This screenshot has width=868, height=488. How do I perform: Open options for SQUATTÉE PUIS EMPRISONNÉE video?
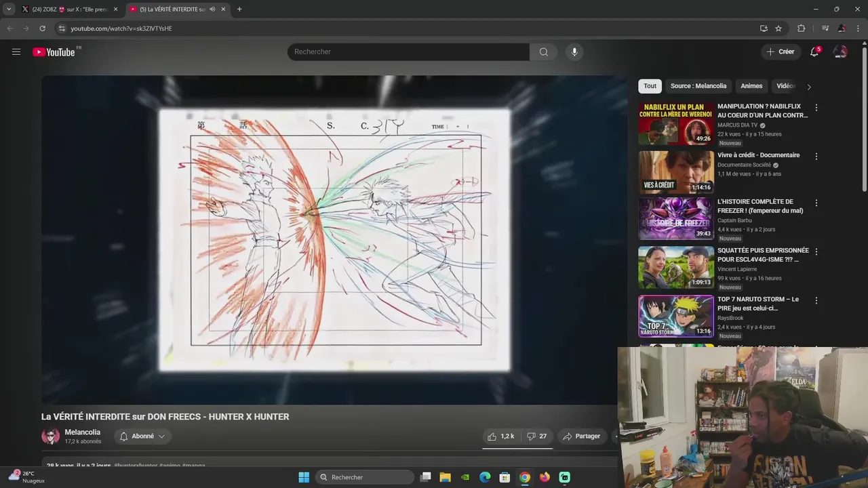tap(816, 251)
